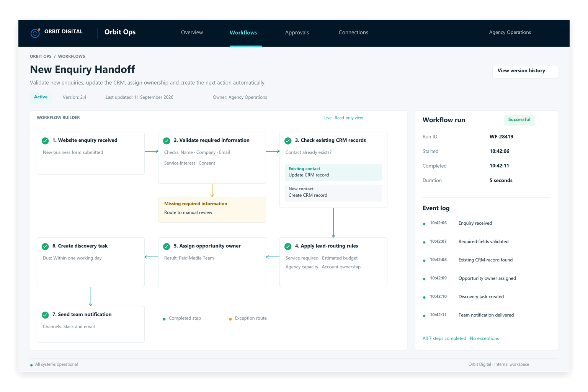Click Due: Within one working day
This screenshot has width=588, height=392.
tap(72, 258)
